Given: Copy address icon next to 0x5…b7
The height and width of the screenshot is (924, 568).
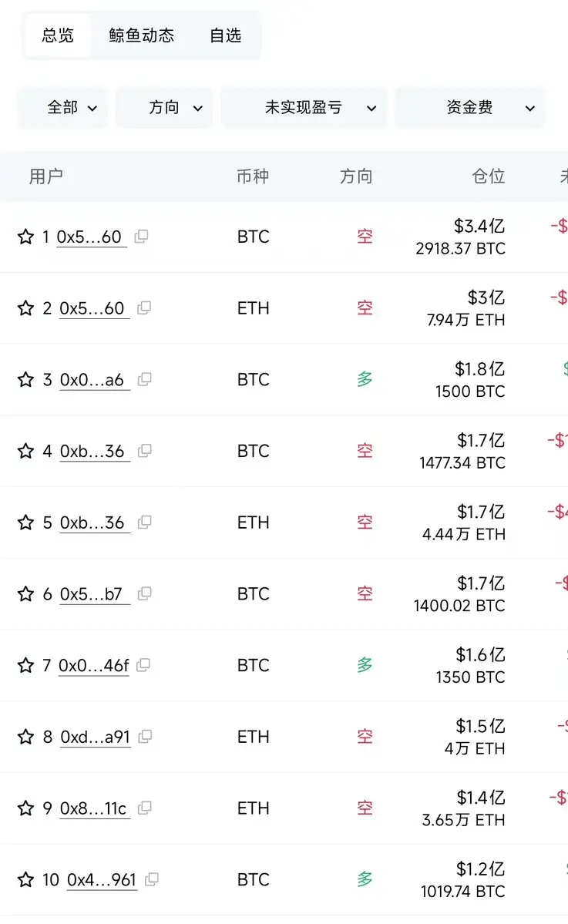Looking at the screenshot, I should pyautogui.click(x=144, y=593).
